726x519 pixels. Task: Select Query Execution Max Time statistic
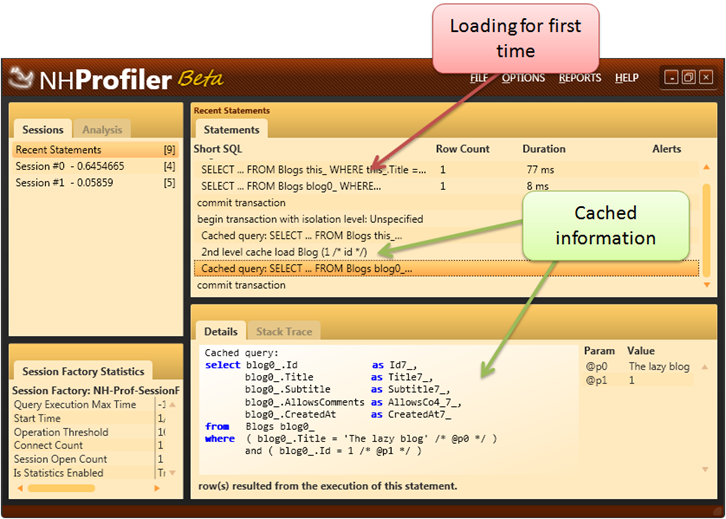(89, 405)
